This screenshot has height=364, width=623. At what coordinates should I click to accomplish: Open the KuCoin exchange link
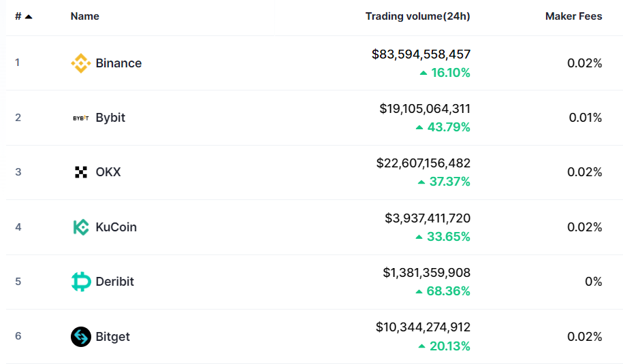click(x=116, y=227)
